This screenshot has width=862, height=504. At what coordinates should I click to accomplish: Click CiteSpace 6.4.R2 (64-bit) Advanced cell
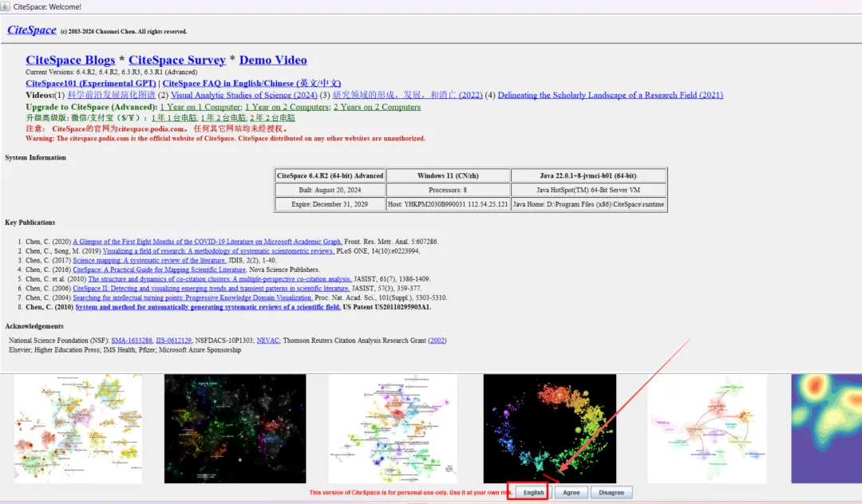point(330,175)
